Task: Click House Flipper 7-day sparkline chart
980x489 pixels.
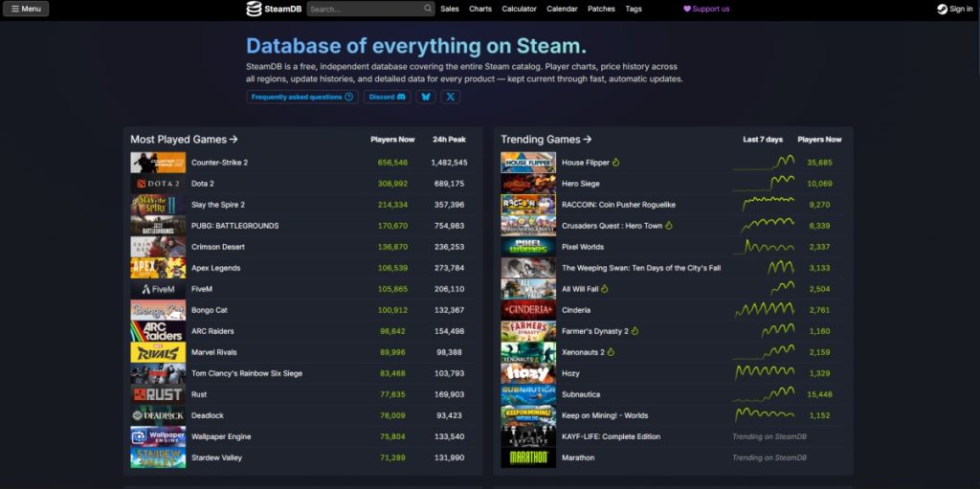Action: (764, 163)
